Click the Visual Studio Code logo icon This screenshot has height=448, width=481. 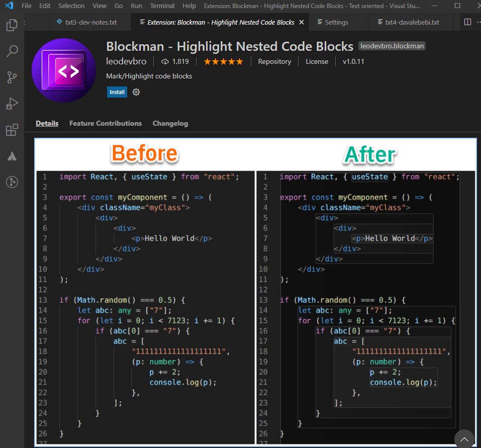pyautogui.click(x=9, y=6)
